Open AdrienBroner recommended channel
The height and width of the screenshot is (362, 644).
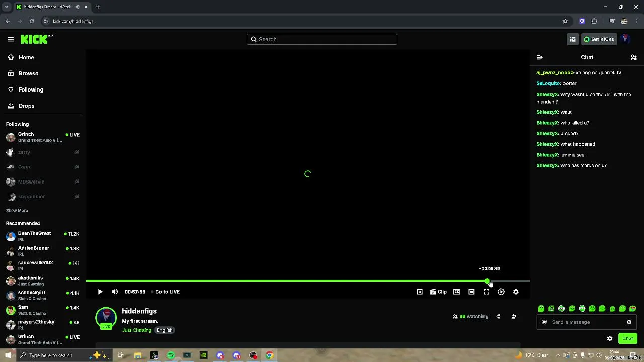[42, 251]
